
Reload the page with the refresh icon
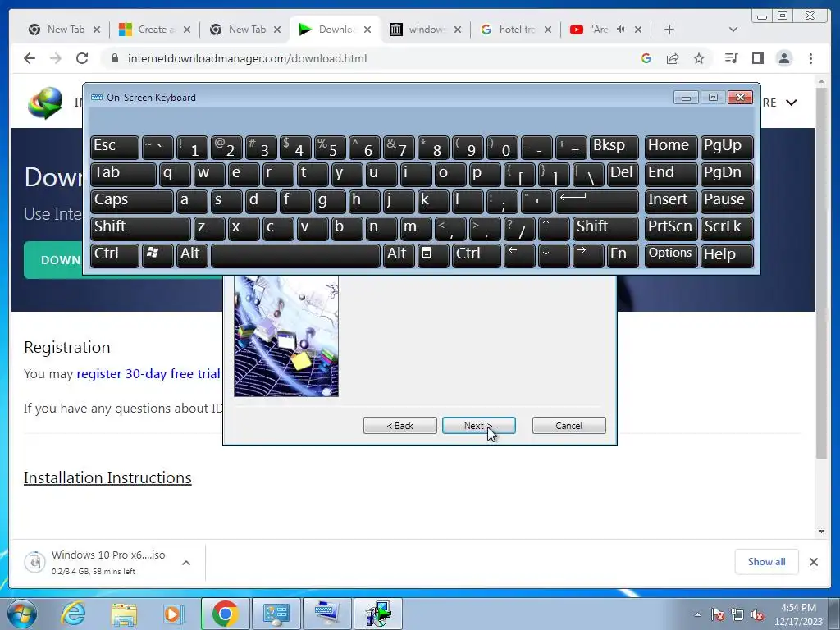point(82,58)
